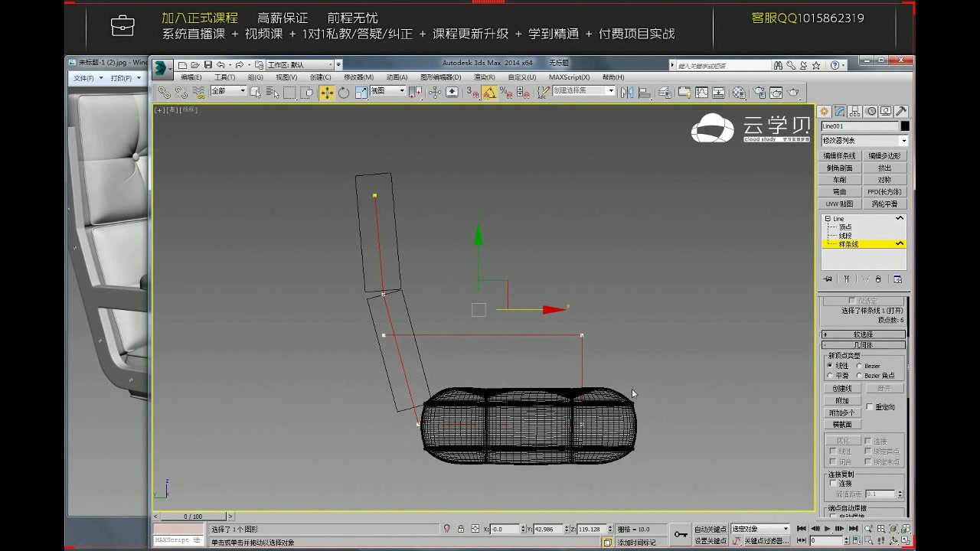
Task: Open Render Setup from the main toolbar
Action: 760,92
